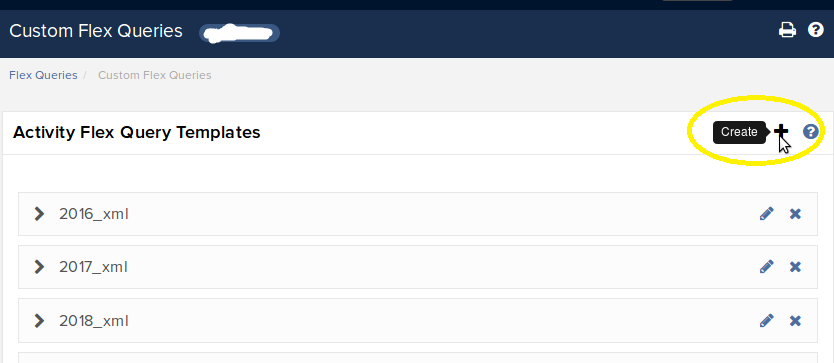834x363 pixels.
Task: Click the redacted account badge in header
Action: click(239, 33)
